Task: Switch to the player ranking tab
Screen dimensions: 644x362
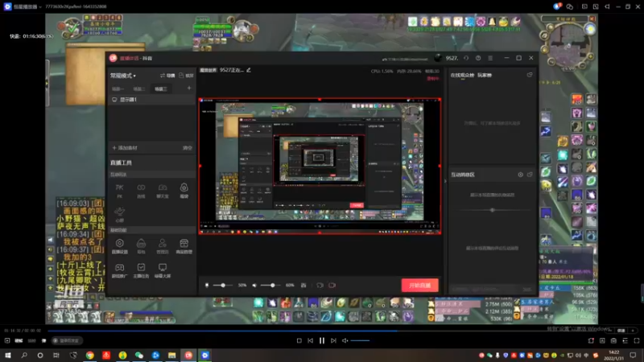Action: 485,76
